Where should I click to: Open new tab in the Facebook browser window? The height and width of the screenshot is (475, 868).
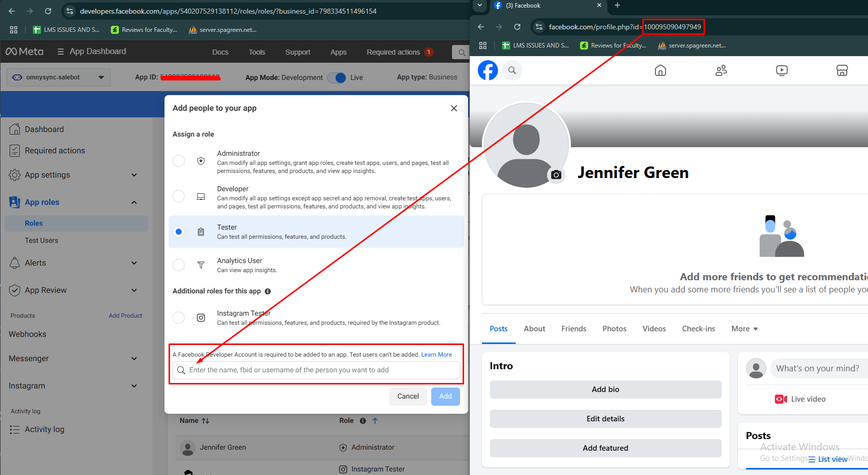(617, 6)
